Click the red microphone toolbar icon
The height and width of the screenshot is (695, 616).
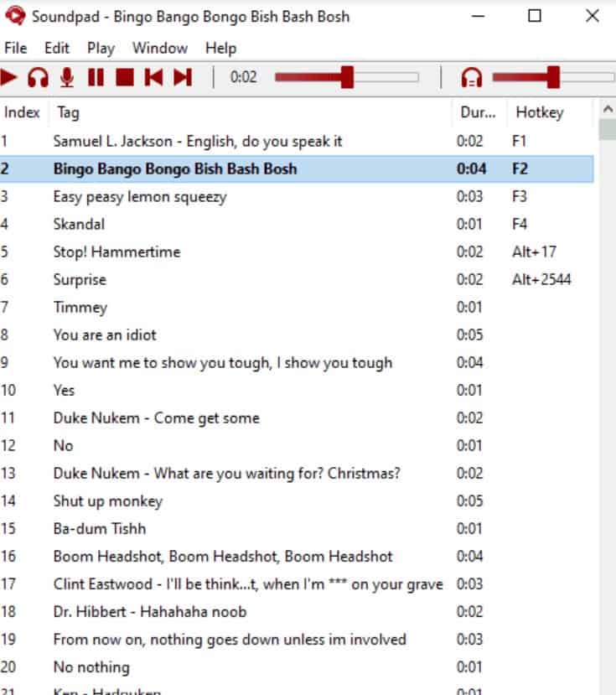67,78
